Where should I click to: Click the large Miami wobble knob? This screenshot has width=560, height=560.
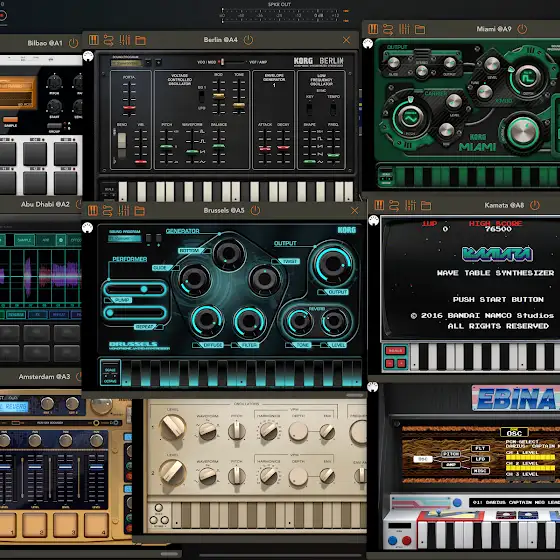[x=523, y=132]
